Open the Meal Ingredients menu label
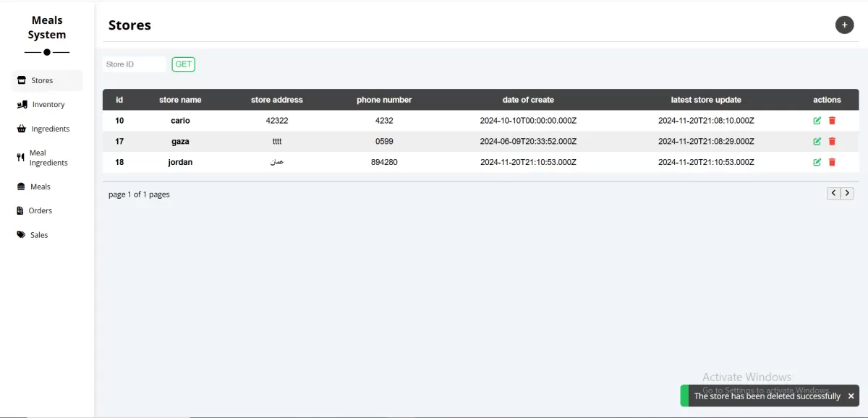868x418 pixels. click(x=48, y=158)
